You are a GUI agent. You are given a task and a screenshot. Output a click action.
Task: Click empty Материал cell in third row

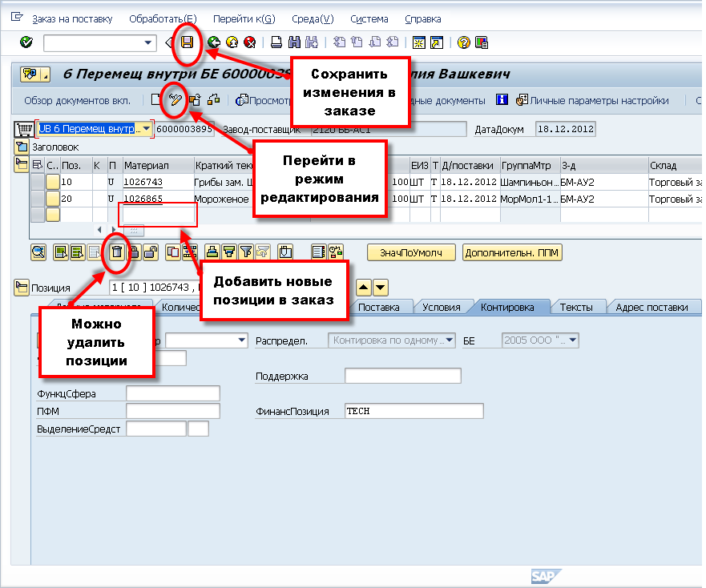(158, 215)
